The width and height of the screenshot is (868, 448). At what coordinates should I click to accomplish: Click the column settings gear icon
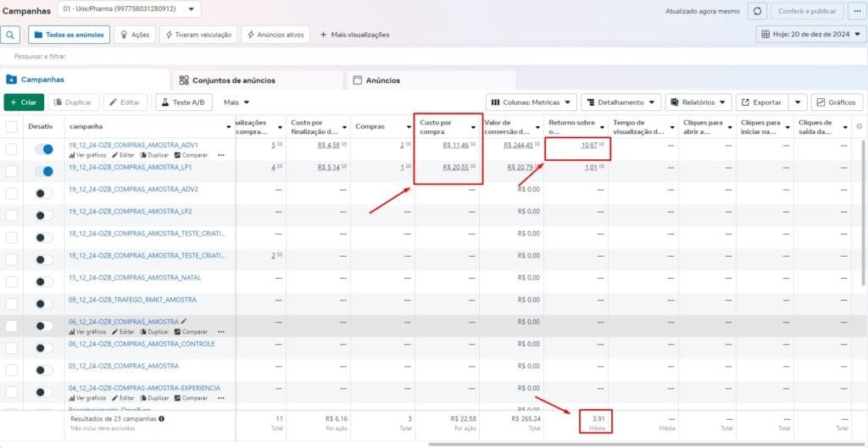tap(860, 126)
